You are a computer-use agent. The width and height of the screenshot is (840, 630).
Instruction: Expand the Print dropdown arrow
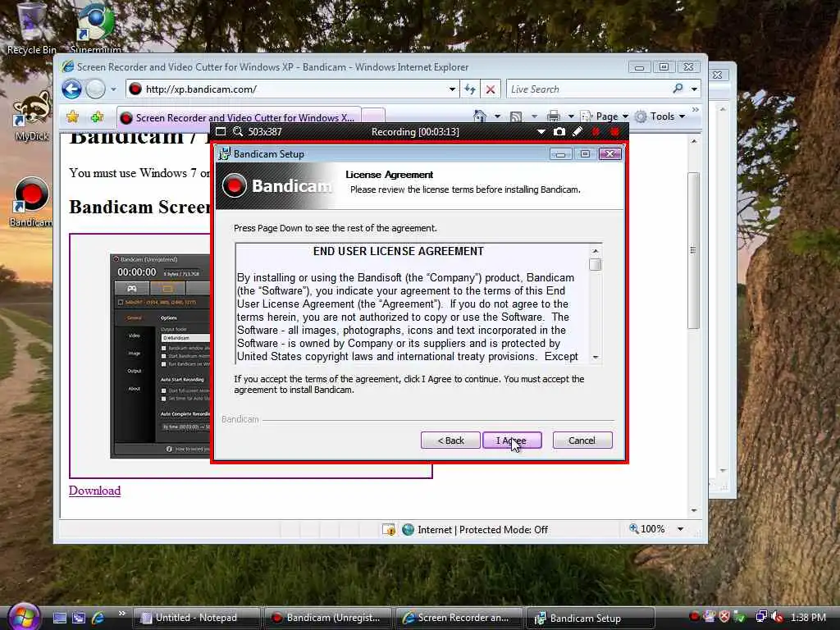(571, 116)
